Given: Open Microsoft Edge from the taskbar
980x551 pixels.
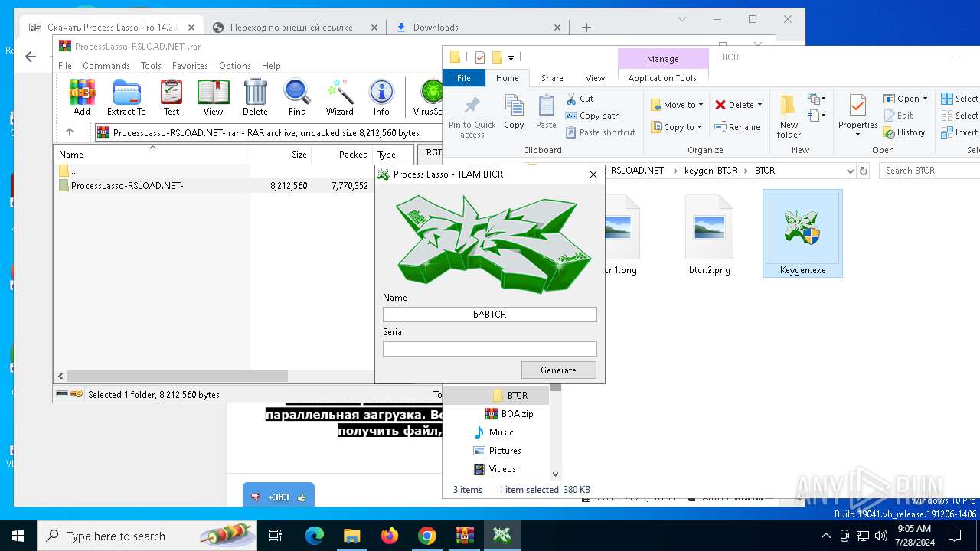Looking at the screenshot, I should pyautogui.click(x=315, y=536).
